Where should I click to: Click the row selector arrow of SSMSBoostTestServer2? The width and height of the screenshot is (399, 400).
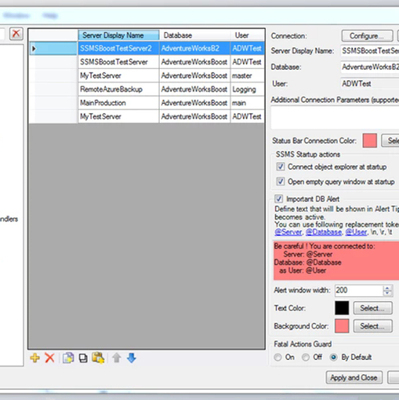coord(34,49)
